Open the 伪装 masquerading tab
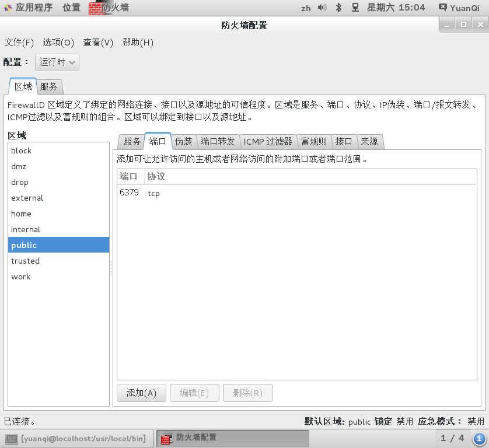The height and width of the screenshot is (448, 489). click(183, 142)
